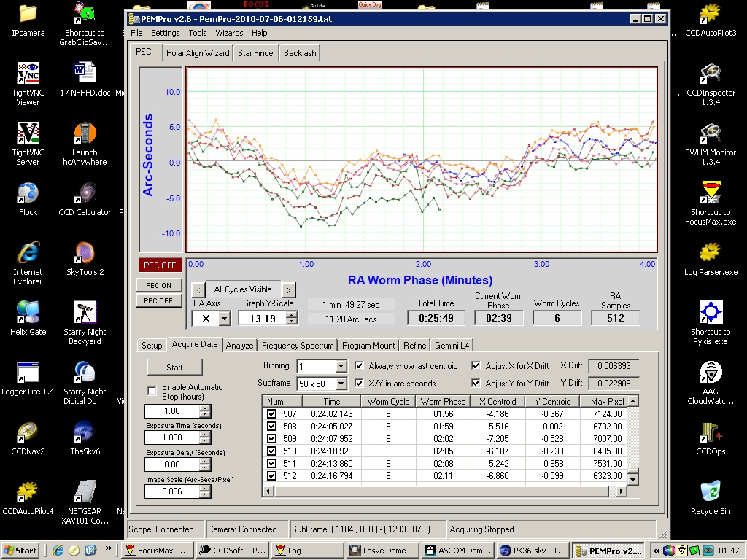Adjust the automatic stop hours spinner
This screenshot has height=560, width=747.
[x=205, y=411]
